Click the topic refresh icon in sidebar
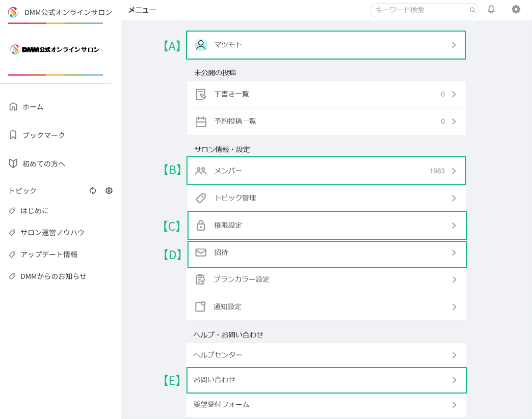Screen dimensions: 532x419 click(93, 191)
